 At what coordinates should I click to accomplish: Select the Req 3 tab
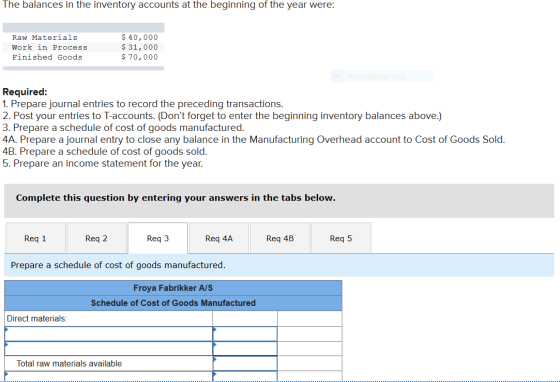coord(158,238)
